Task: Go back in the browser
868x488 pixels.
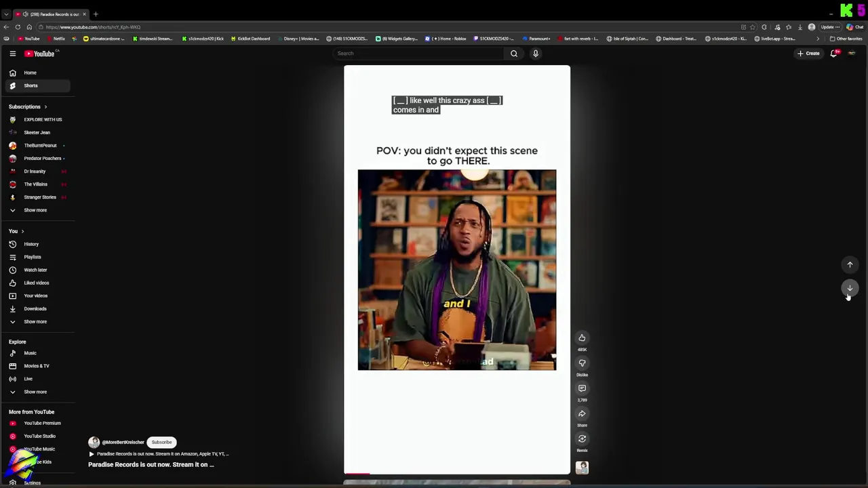Action: click(6, 27)
